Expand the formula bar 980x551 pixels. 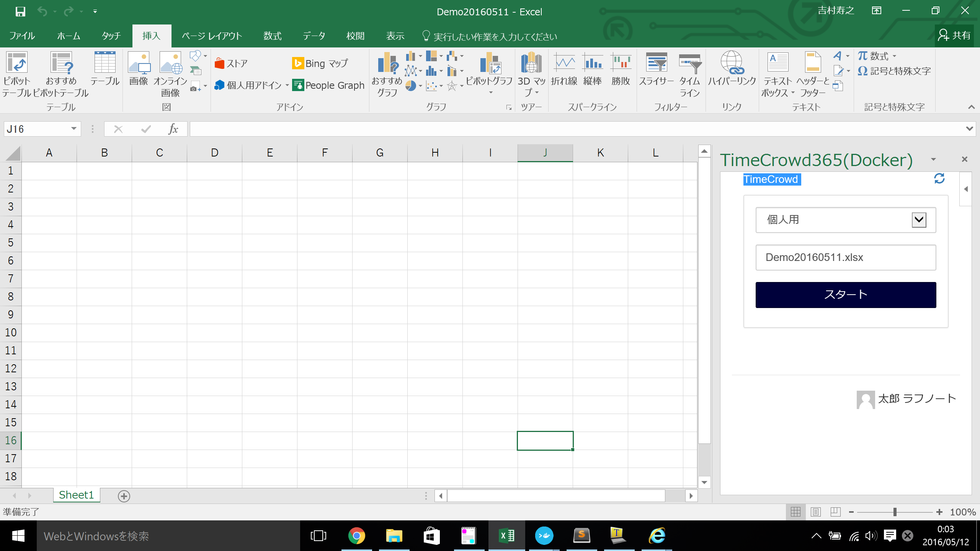[x=970, y=129]
